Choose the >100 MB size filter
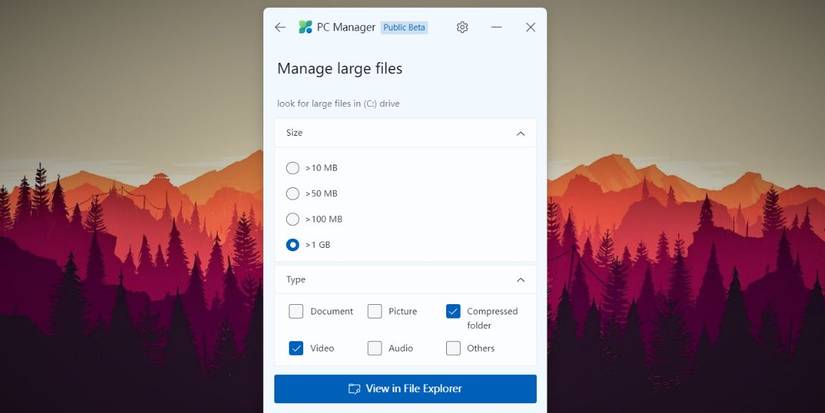 pos(293,219)
